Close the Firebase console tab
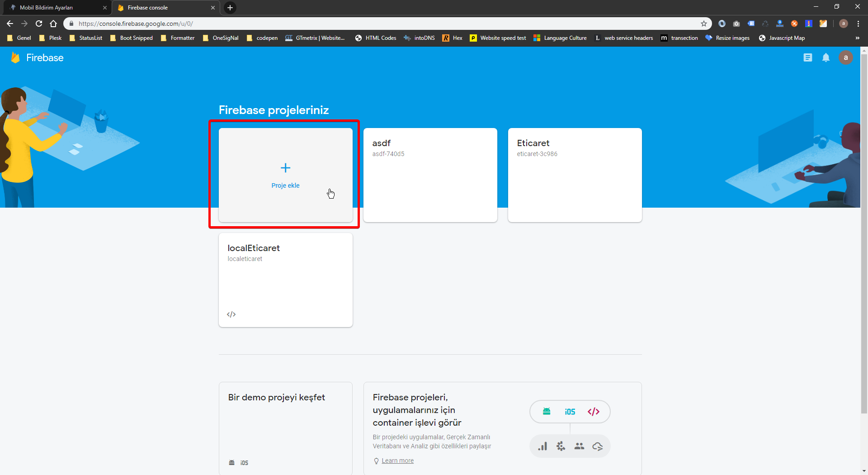Image resolution: width=868 pixels, height=475 pixels. tap(213, 8)
